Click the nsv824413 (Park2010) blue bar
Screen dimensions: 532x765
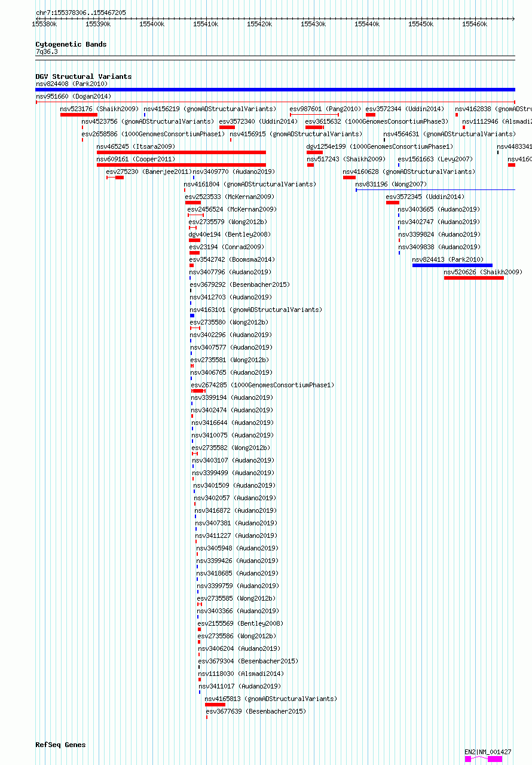tap(452, 265)
